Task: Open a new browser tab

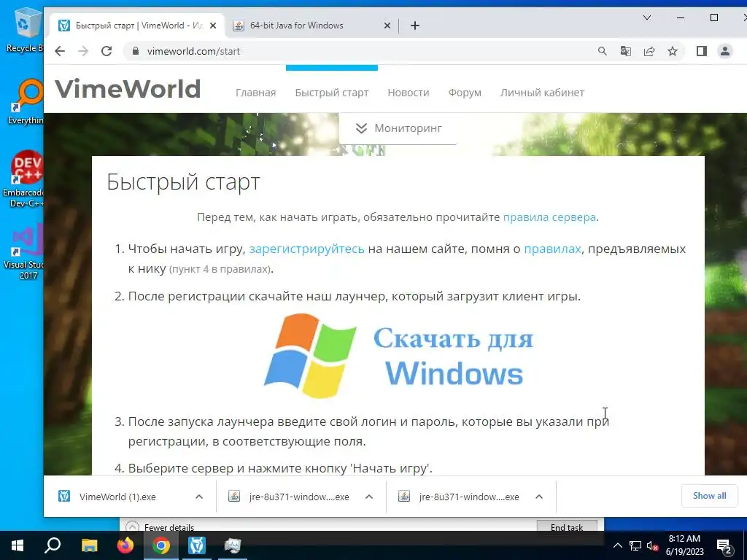Action: (x=415, y=26)
